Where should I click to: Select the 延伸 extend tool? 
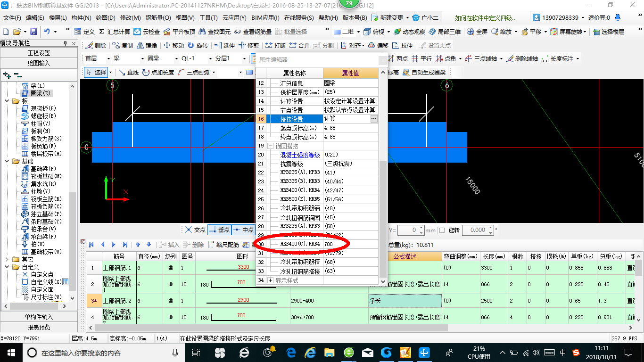point(225,46)
